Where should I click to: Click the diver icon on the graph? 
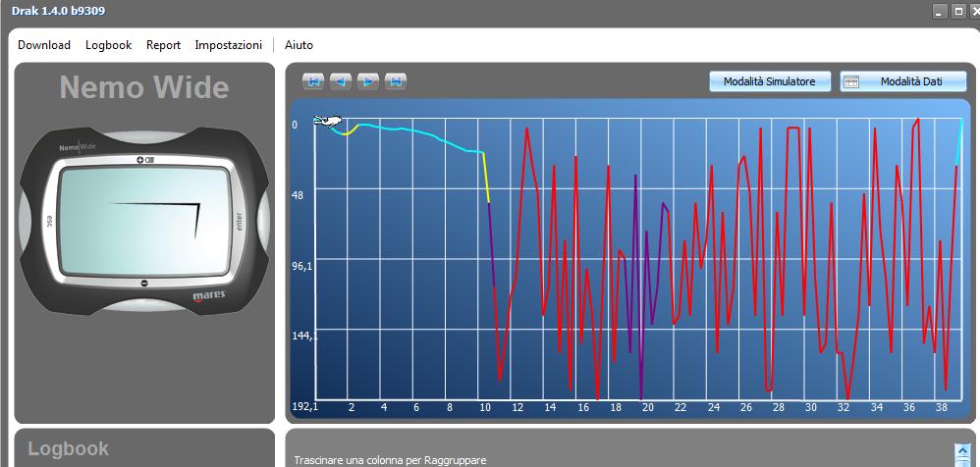tap(327, 121)
